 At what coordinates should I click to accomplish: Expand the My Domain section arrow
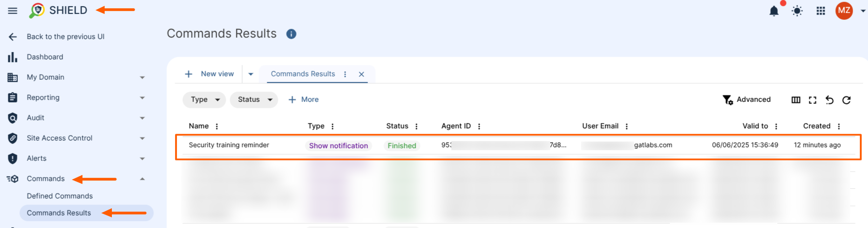click(x=142, y=77)
